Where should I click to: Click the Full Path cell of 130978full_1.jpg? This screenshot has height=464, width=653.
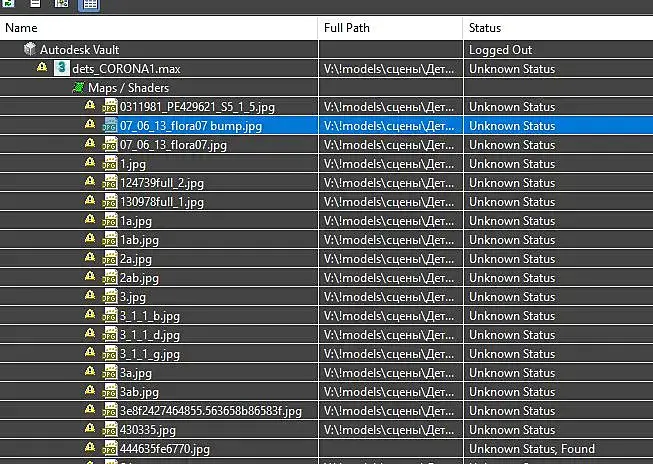click(390, 202)
